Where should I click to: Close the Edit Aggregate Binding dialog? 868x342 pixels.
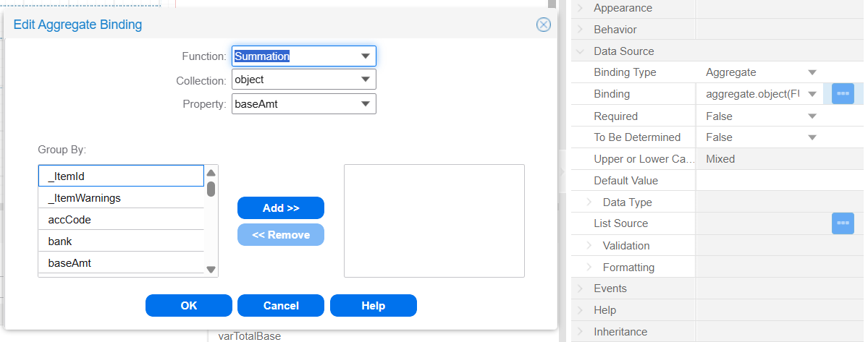pyautogui.click(x=544, y=25)
